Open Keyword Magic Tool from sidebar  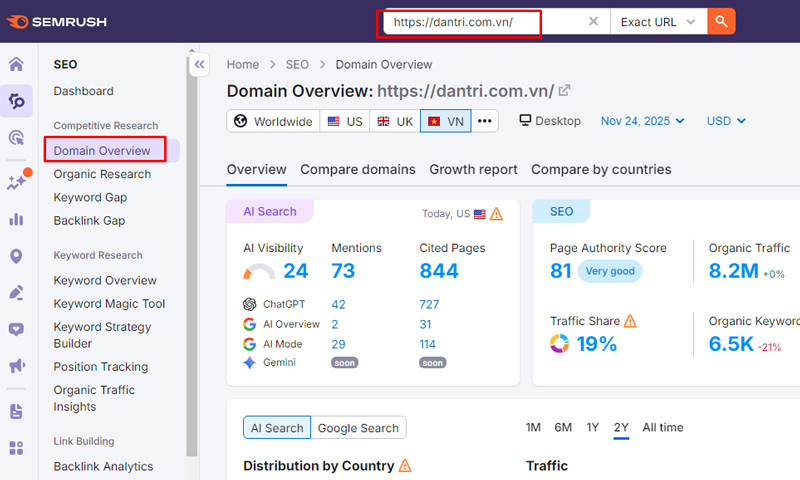click(109, 304)
